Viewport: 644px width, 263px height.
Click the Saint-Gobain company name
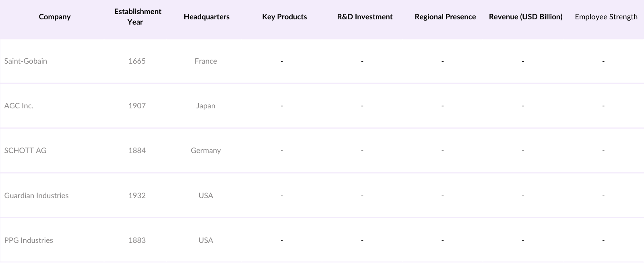click(x=26, y=61)
